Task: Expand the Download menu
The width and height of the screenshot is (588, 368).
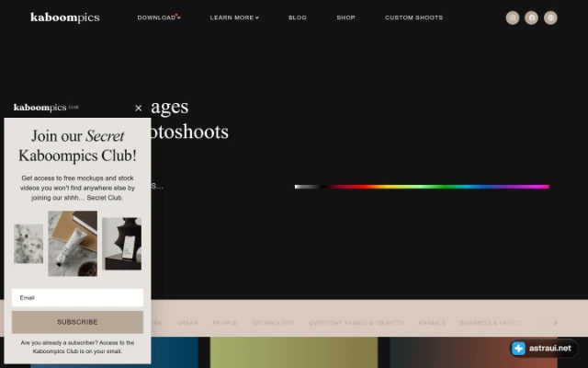Action: coord(159,17)
